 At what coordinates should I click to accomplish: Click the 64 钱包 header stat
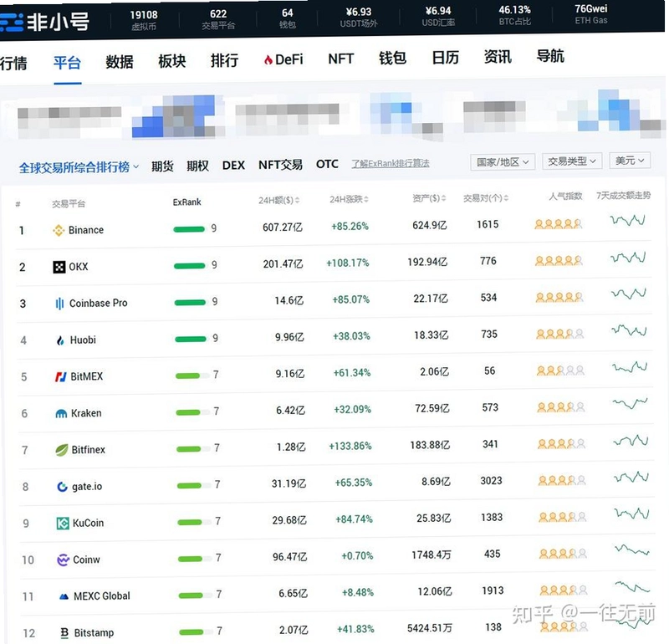[288, 18]
